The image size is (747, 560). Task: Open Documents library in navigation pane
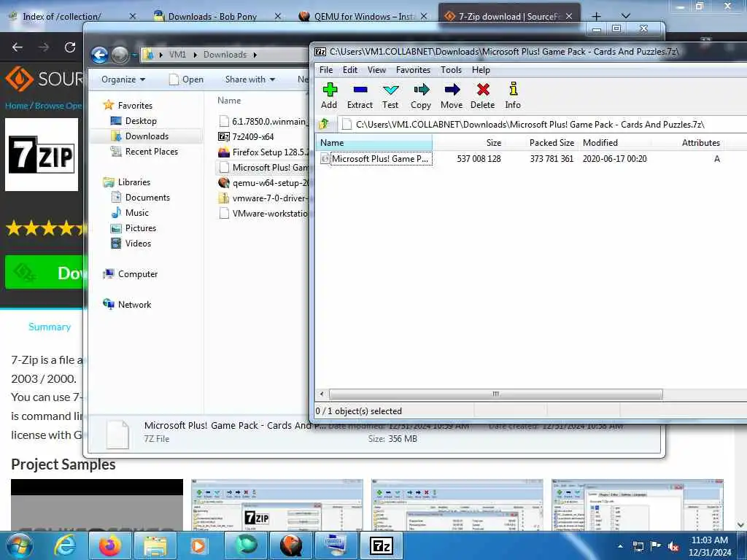(147, 198)
